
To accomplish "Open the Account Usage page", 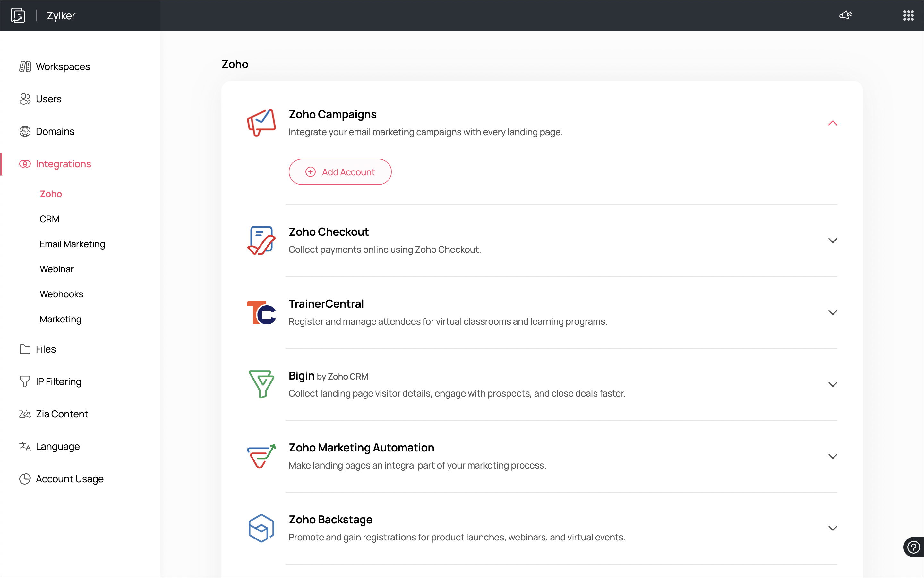I will pyautogui.click(x=70, y=479).
